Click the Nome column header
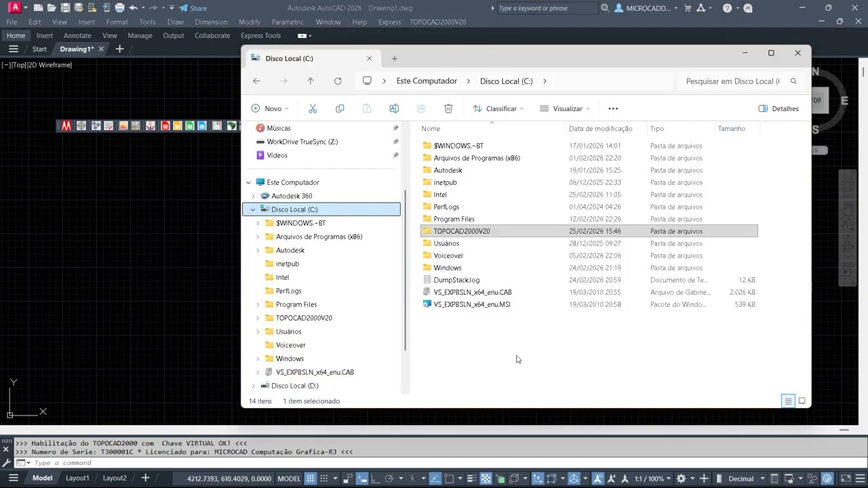 [431, 129]
